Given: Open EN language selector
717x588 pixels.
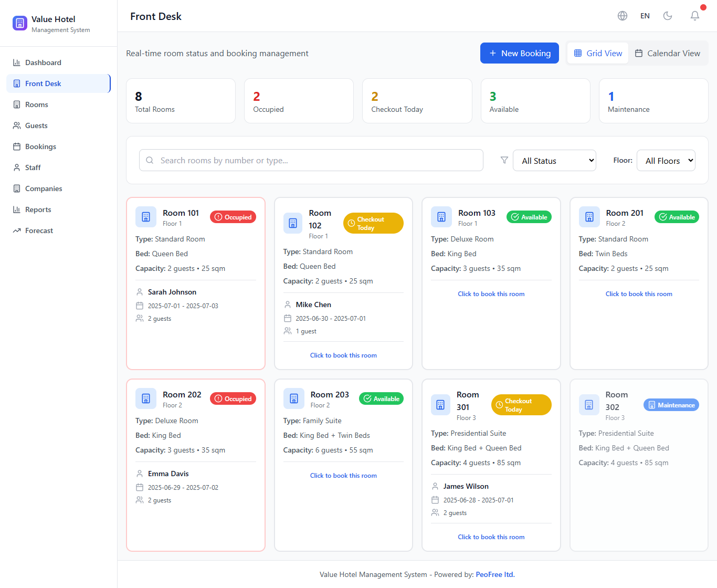Looking at the screenshot, I should (645, 16).
